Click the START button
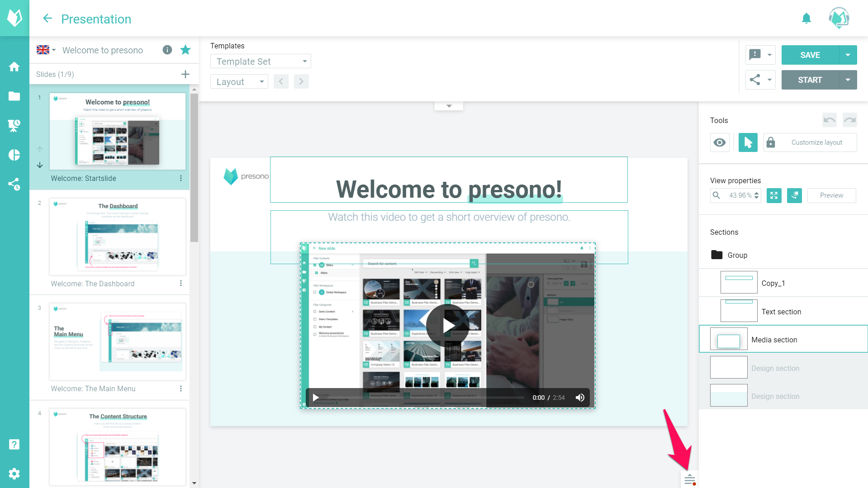 pyautogui.click(x=810, y=80)
